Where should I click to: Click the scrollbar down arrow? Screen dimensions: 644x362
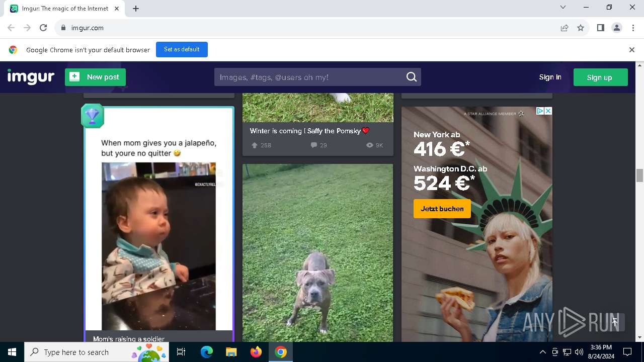639,338
